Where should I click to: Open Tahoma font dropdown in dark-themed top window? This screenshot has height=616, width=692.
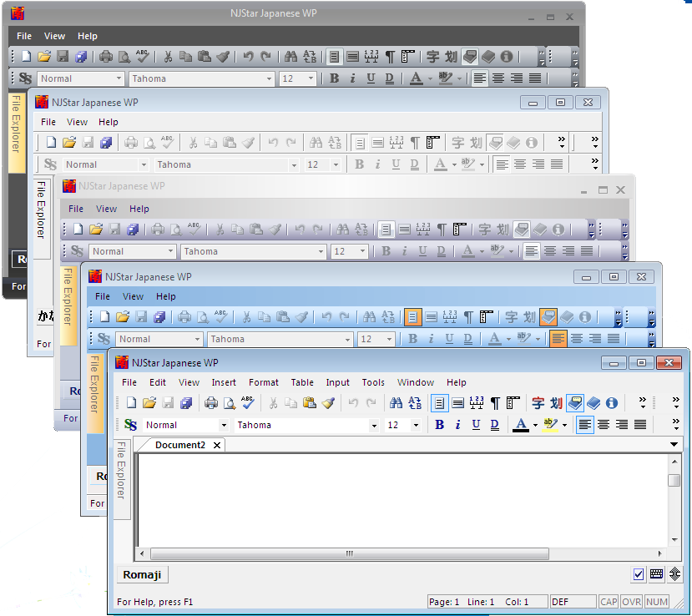(269, 79)
